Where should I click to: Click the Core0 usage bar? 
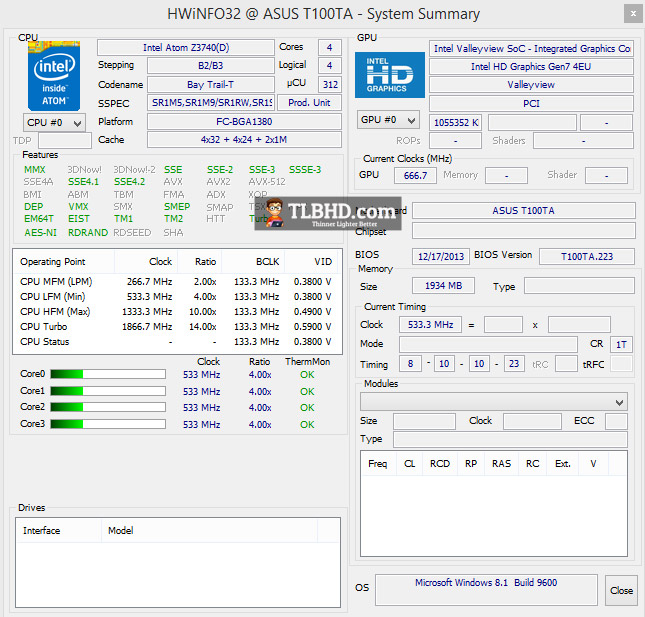[108, 374]
